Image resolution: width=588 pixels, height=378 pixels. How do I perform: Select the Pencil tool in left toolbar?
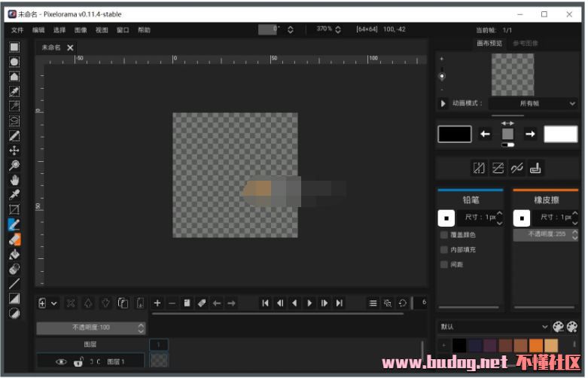pyautogui.click(x=14, y=224)
